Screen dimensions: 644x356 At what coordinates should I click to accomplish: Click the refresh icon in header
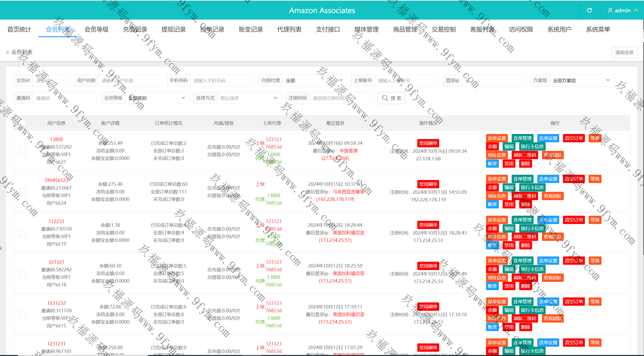click(589, 10)
